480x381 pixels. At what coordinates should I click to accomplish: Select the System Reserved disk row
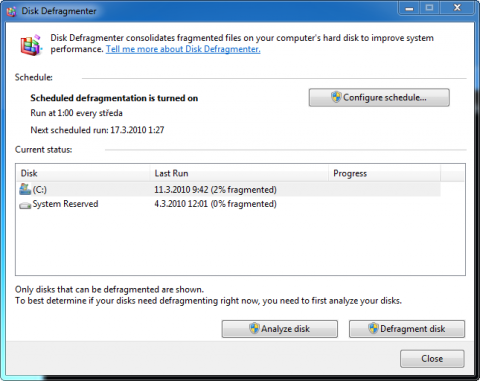[x=228, y=204]
